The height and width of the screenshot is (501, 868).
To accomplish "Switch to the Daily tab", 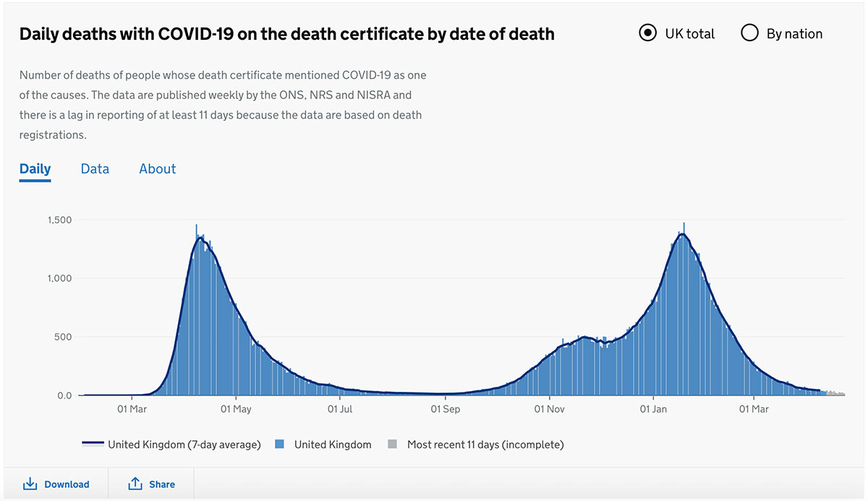I will pos(35,169).
